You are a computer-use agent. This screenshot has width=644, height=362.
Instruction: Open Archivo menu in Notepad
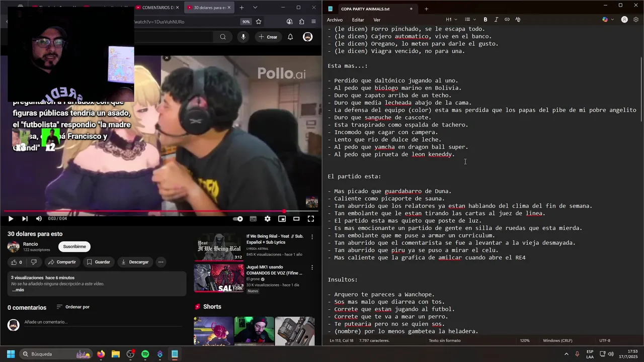335,20
